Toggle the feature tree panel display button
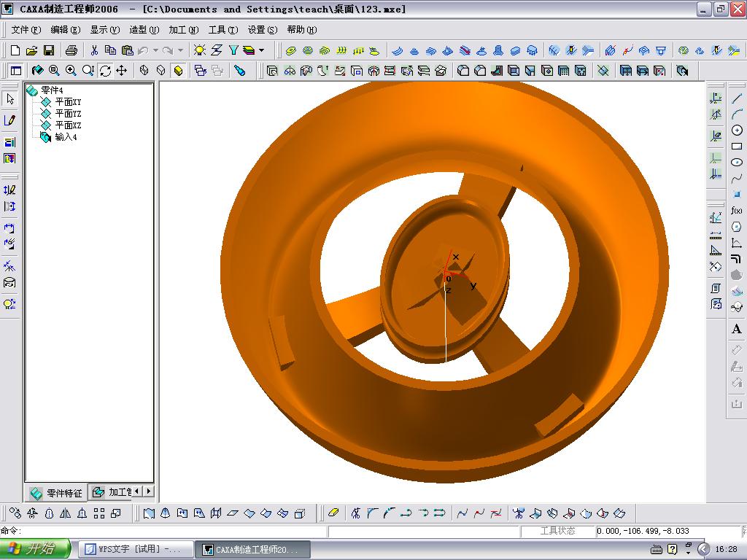Image resolution: width=747 pixels, height=560 pixels. pyautogui.click(x=16, y=71)
